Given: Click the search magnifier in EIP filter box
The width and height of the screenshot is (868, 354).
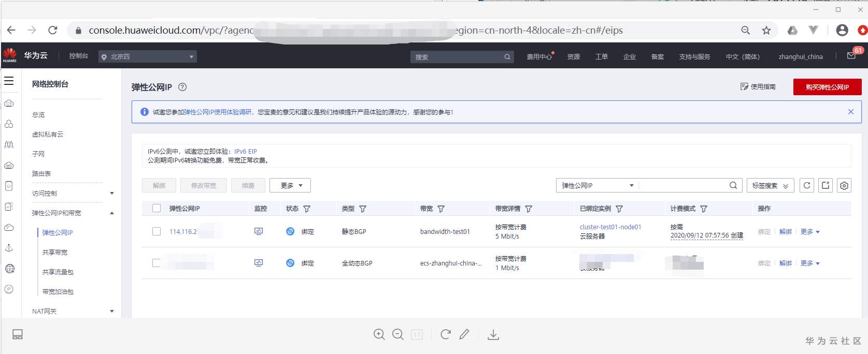Looking at the screenshot, I should click(733, 185).
